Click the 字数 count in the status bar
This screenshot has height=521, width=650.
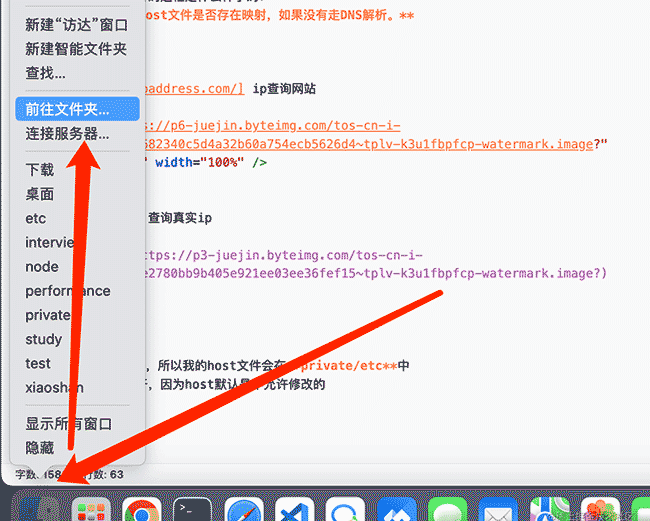click(x=38, y=474)
